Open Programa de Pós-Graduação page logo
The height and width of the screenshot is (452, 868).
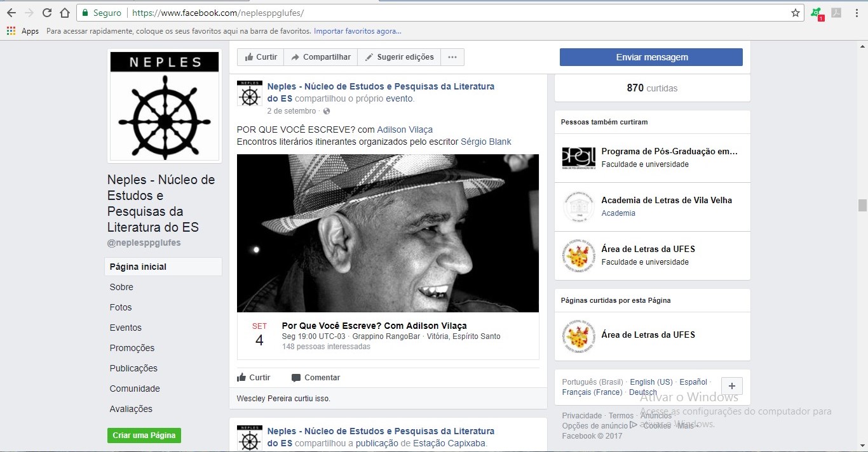pyautogui.click(x=579, y=158)
